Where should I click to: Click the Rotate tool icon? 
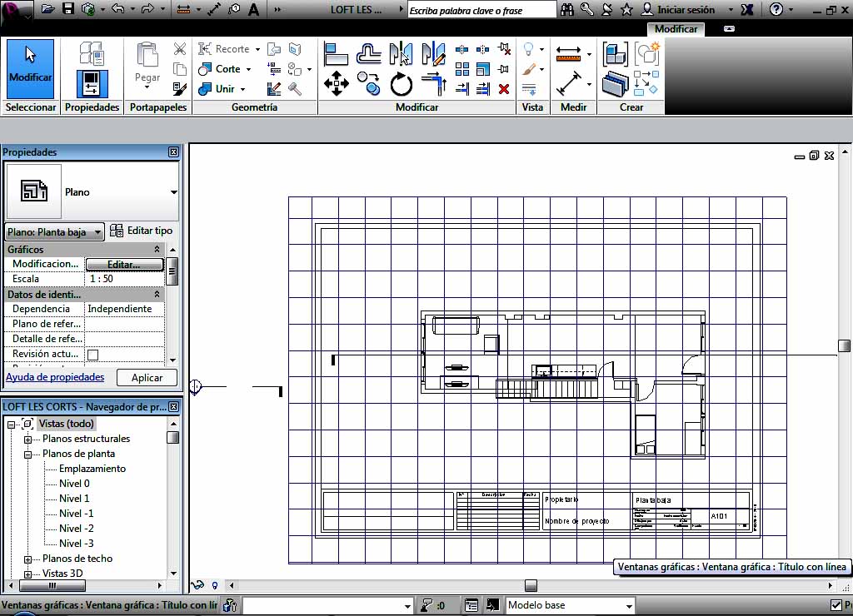[x=402, y=83]
